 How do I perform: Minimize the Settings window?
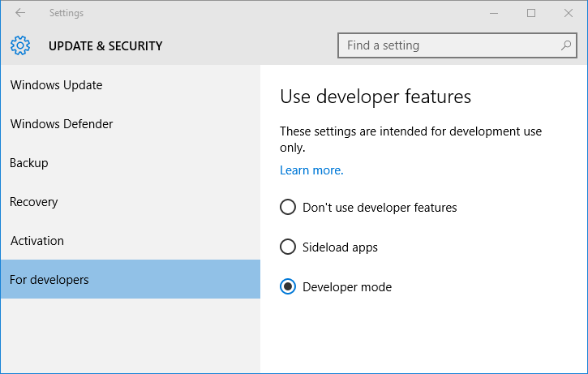(494, 13)
